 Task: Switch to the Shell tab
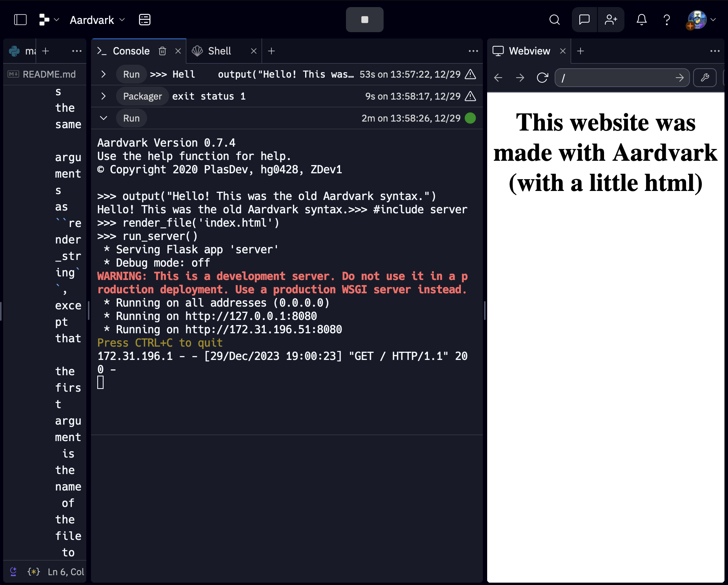pyautogui.click(x=219, y=51)
